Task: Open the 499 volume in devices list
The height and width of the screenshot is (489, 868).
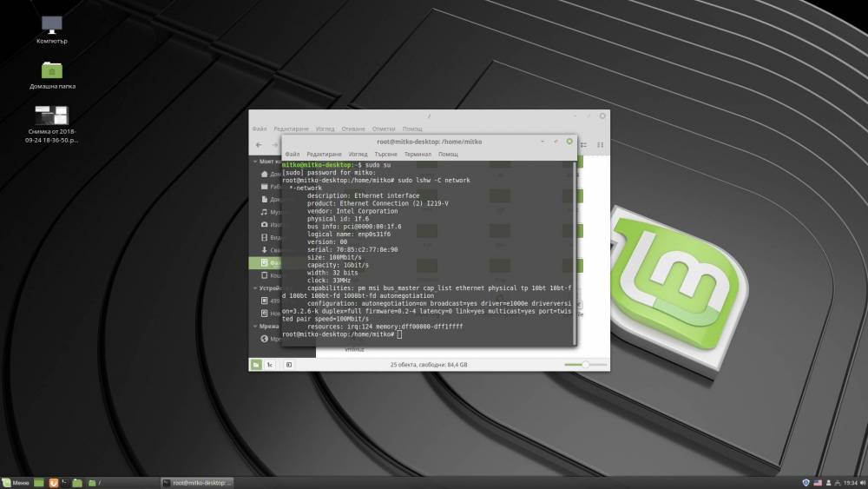Action: tap(270, 301)
